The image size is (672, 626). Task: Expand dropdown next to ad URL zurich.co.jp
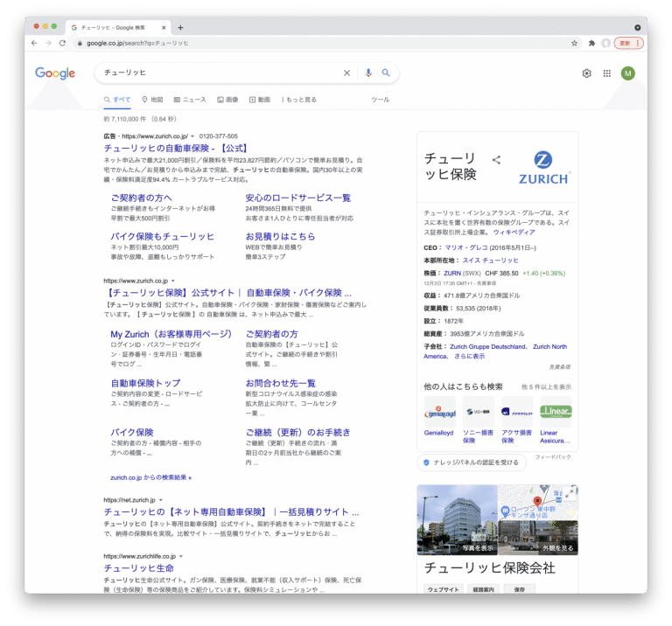coord(192,136)
